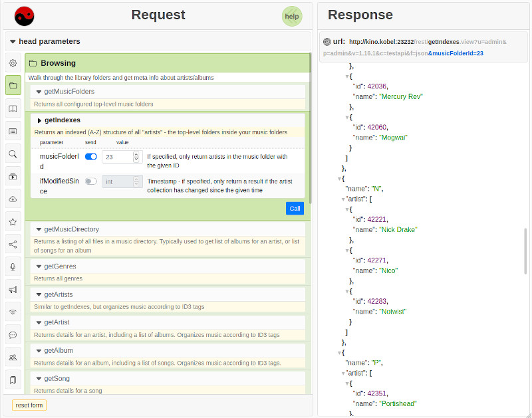Select the Internet radio wifi icon
The image size is (532, 418).
[12, 312]
